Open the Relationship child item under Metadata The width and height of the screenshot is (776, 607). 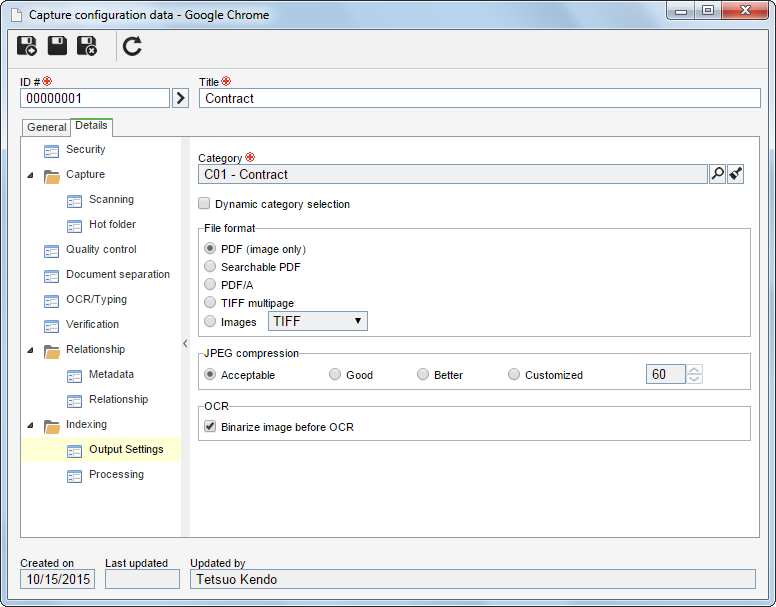[118, 399]
